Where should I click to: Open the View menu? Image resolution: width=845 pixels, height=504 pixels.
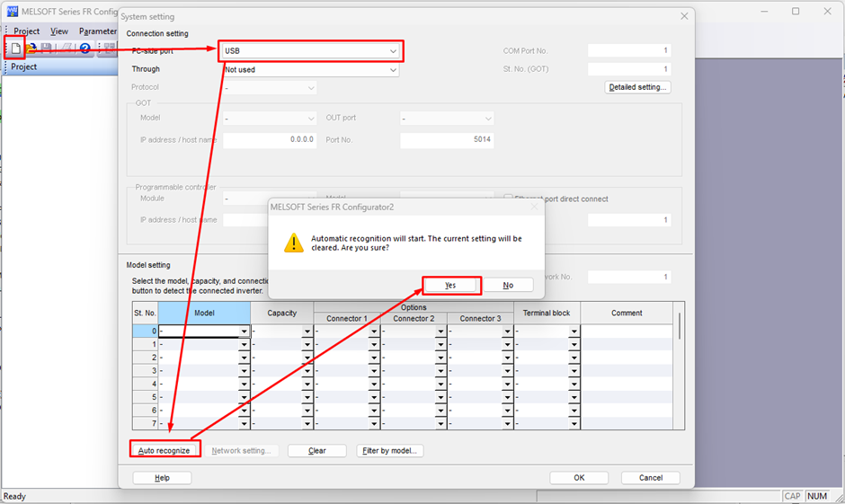59,31
